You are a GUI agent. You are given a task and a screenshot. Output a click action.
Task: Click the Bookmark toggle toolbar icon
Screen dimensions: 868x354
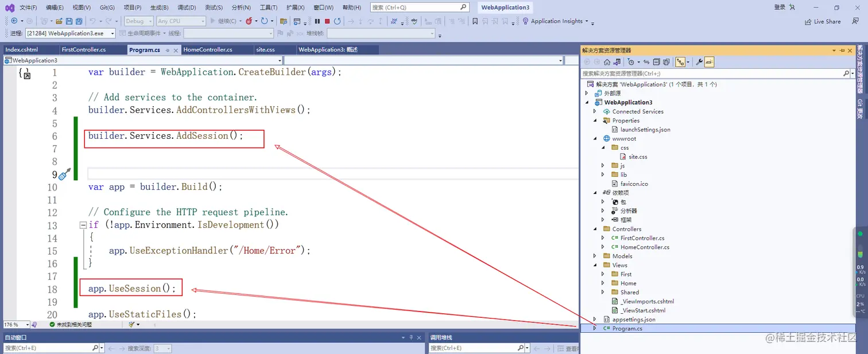(475, 21)
